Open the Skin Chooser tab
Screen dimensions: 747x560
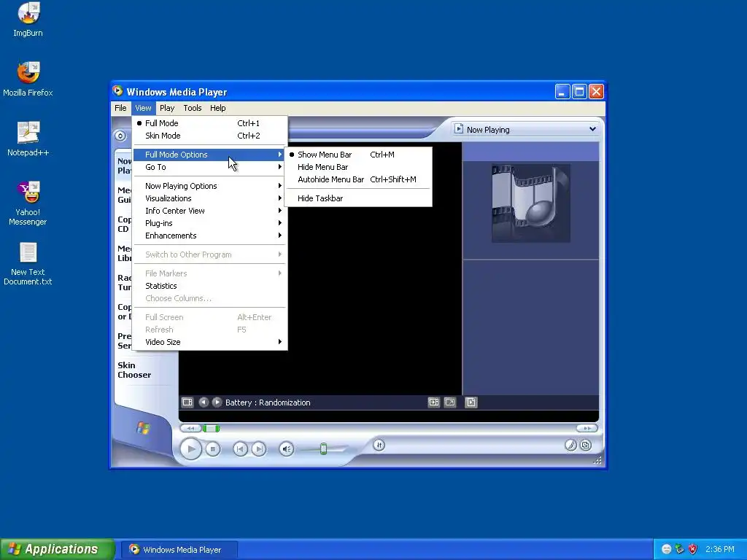pos(134,370)
